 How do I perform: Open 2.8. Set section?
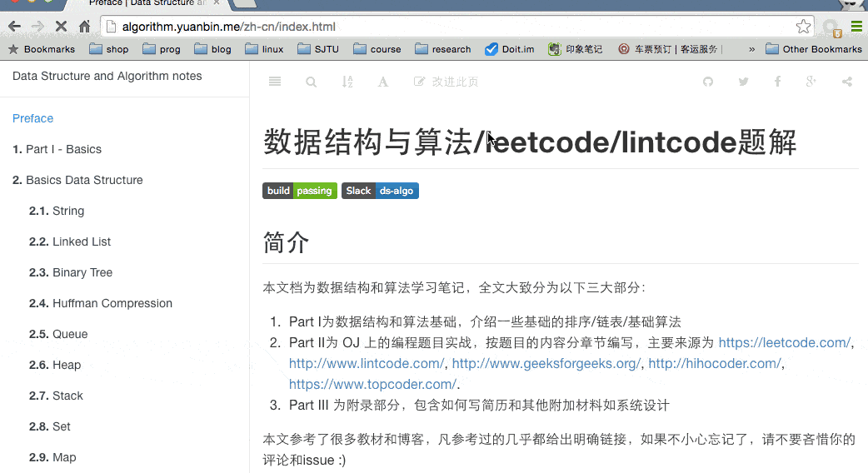(50, 426)
